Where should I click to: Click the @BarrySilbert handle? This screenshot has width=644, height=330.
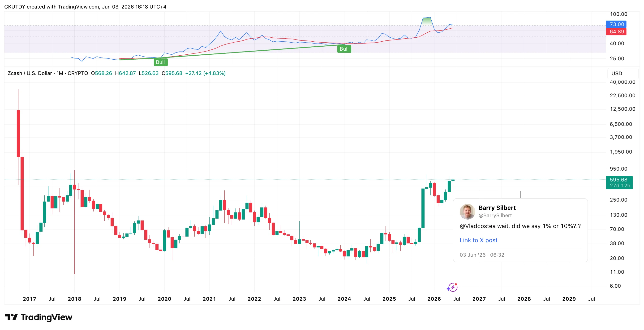click(x=495, y=215)
